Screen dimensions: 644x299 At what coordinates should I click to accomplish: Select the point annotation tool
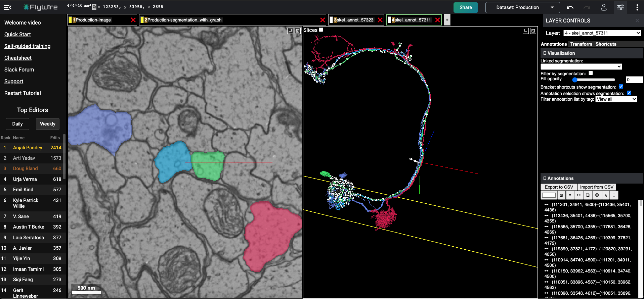pyautogui.click(x=570, y=195)
